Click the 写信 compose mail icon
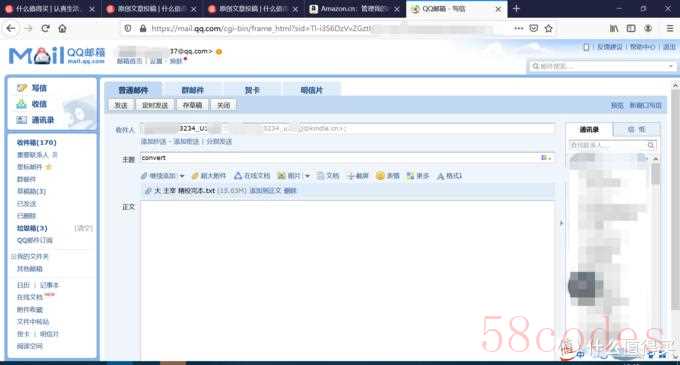Image resolution: width=680 pixels, height=365 pixels. 22,88
